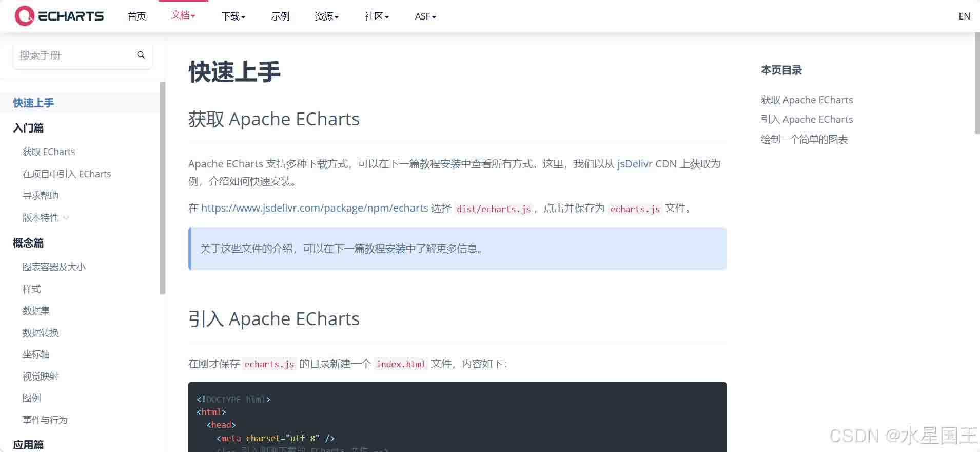
Task: Switch language to EN
Action: tap(964, 16)
